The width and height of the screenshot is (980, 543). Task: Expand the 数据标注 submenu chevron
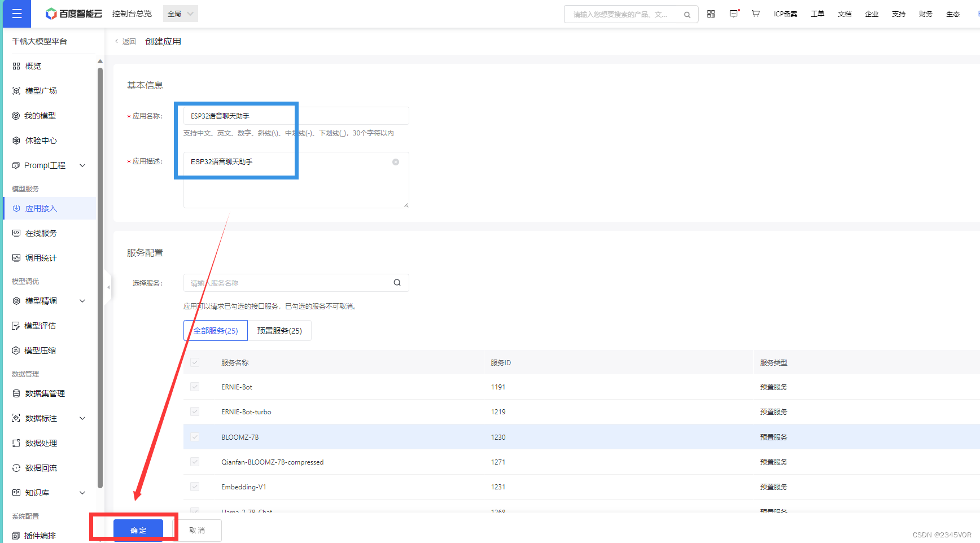point(82,418)
